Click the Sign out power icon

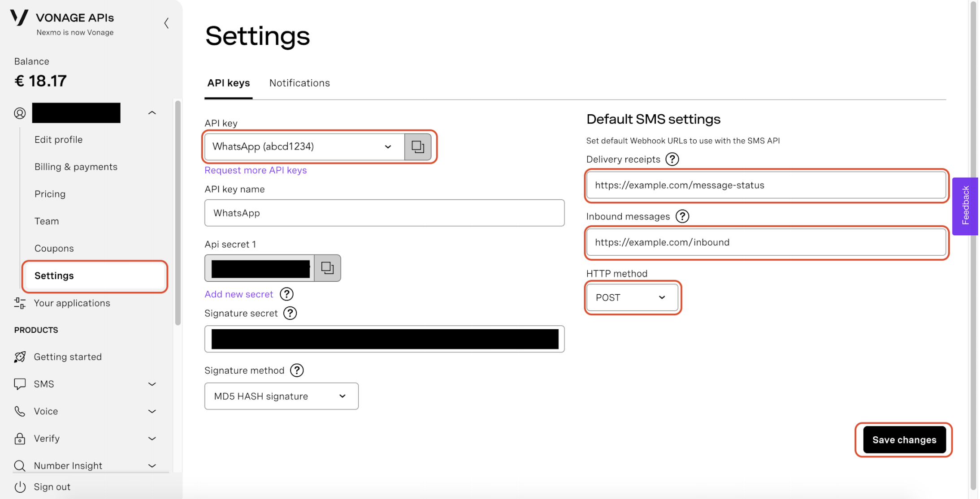coord(20,487)
